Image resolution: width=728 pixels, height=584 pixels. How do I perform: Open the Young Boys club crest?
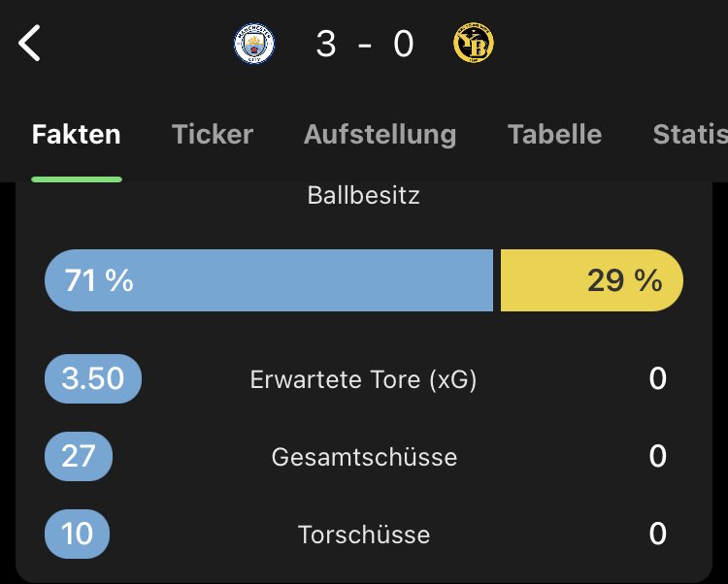click(x=474, y=45)
